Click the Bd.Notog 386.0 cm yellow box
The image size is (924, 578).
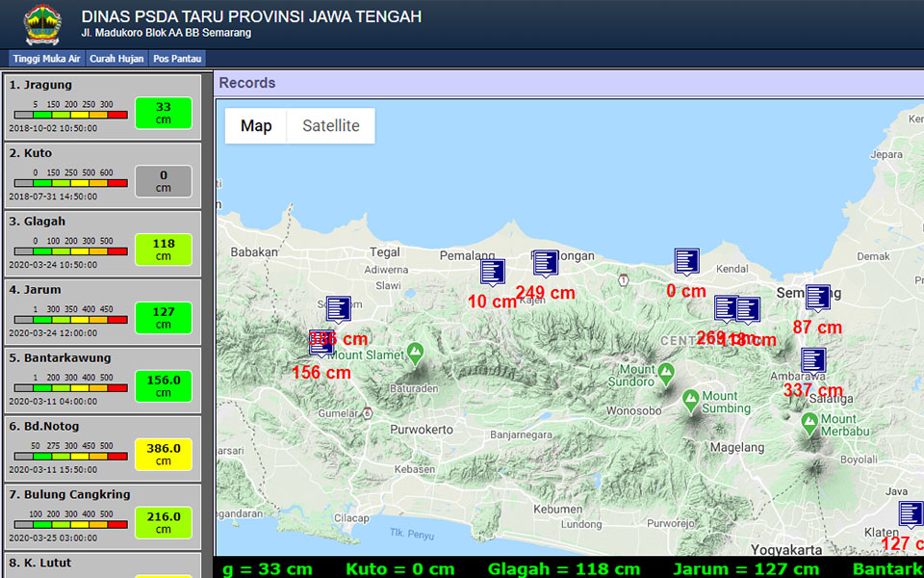coord(163,455)
